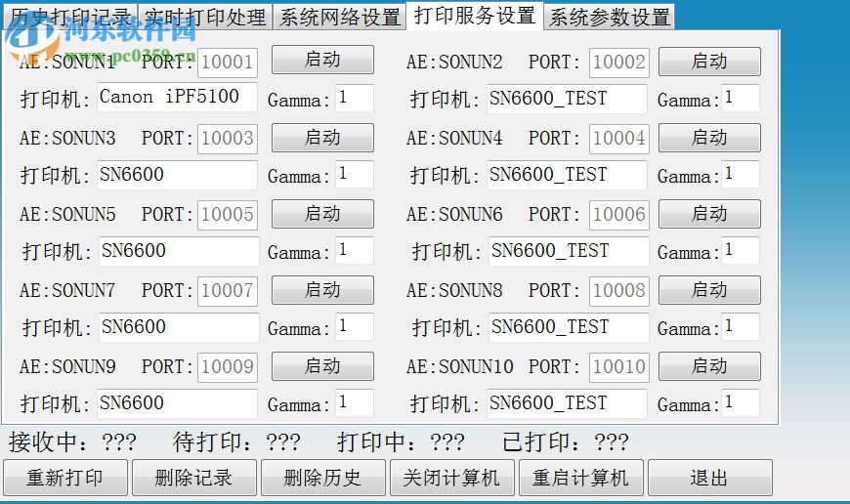Open the 实时打印处理 tab
The width and height of the screenshot is (850, 504).
pos(204,17)
